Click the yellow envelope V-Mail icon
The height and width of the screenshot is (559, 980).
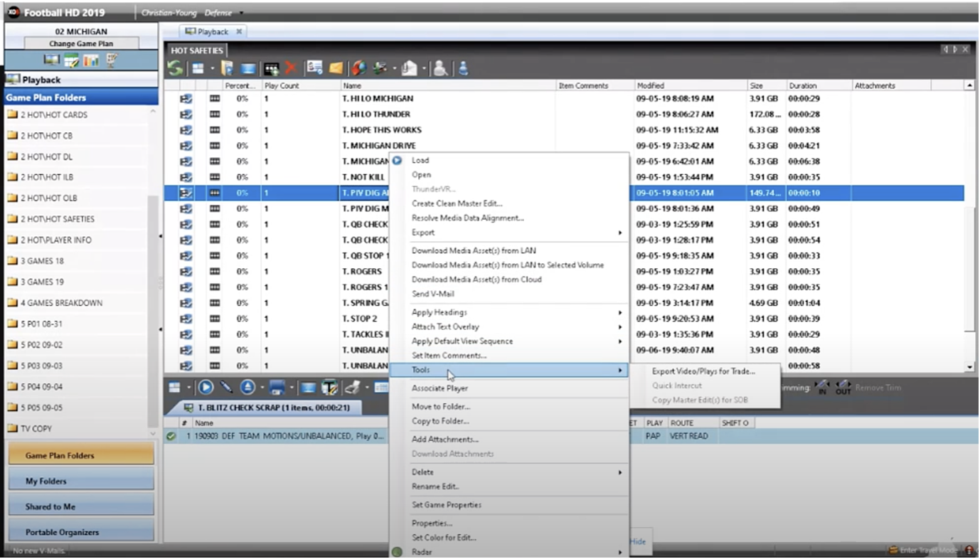[x=336, y=68]
